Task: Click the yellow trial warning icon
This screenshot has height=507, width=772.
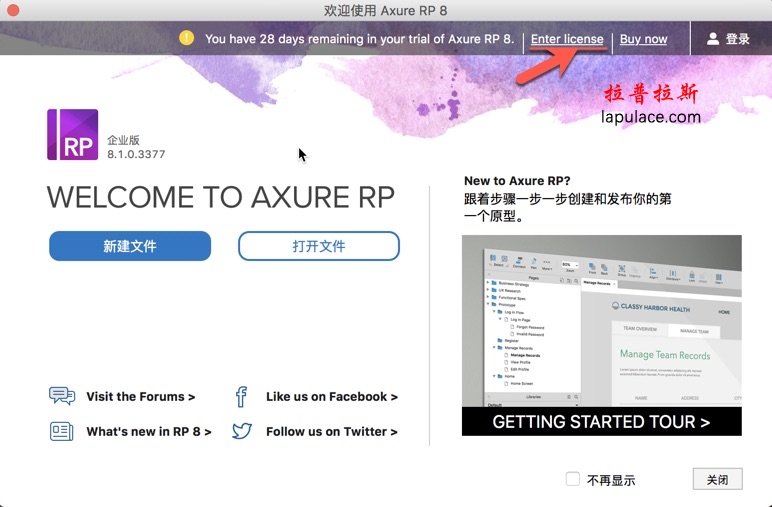Action: [x=186, y=38]
